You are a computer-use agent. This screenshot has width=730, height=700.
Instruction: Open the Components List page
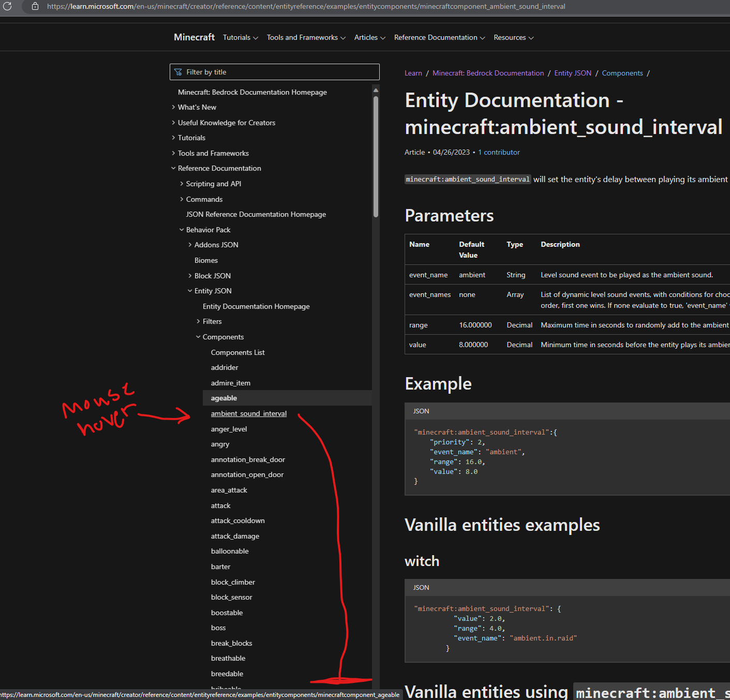pos(237,352)
